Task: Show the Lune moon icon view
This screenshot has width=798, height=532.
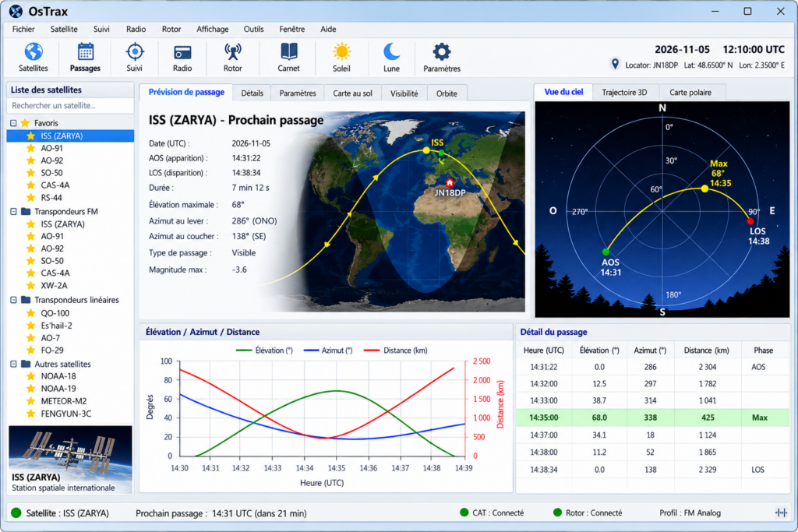Action: tap(391, 51)
